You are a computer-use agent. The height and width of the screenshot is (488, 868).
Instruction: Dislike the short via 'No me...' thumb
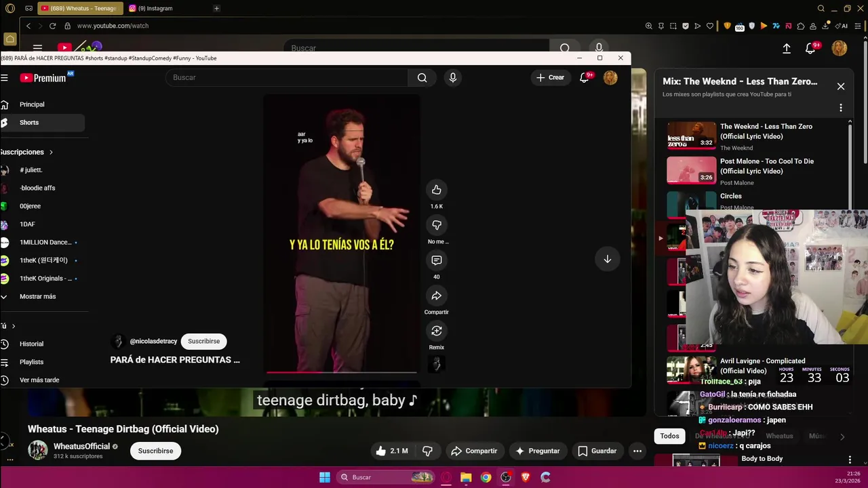tap(437, 225)
